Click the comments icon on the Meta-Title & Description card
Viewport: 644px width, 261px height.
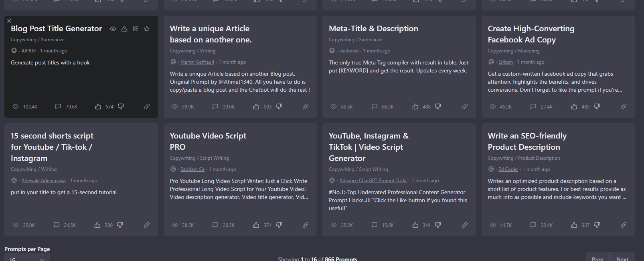pos(375,106)
